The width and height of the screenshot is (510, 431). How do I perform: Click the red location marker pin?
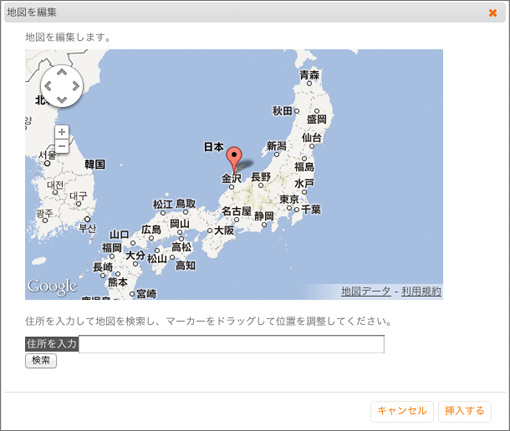coord(234,160)
